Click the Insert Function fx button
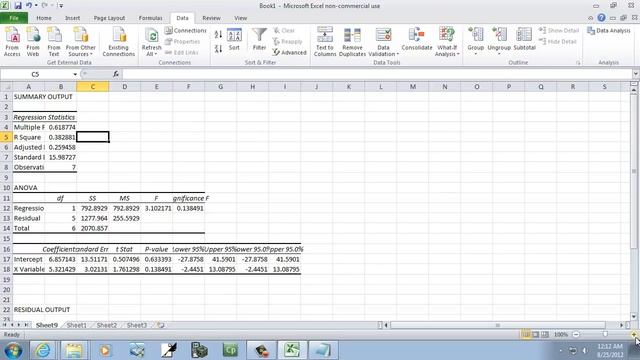 coord(116,74)
